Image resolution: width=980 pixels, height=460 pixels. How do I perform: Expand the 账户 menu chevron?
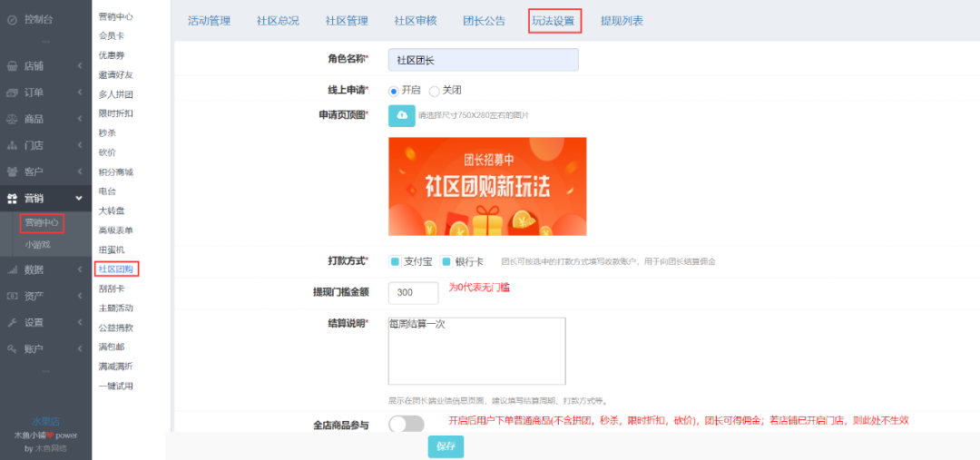80,348
